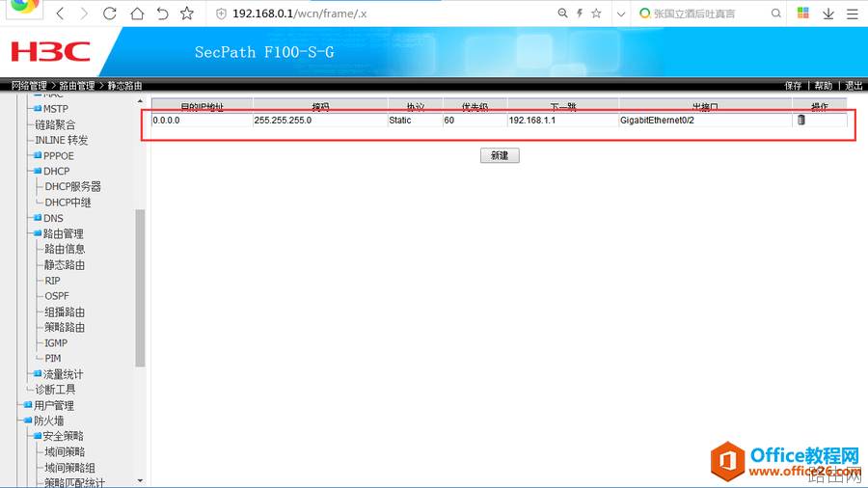The width and height of the screenshot is (868, 488).
Task: Open the browser downloads icon
Action: pyautogui.click(x=828, y=14)
